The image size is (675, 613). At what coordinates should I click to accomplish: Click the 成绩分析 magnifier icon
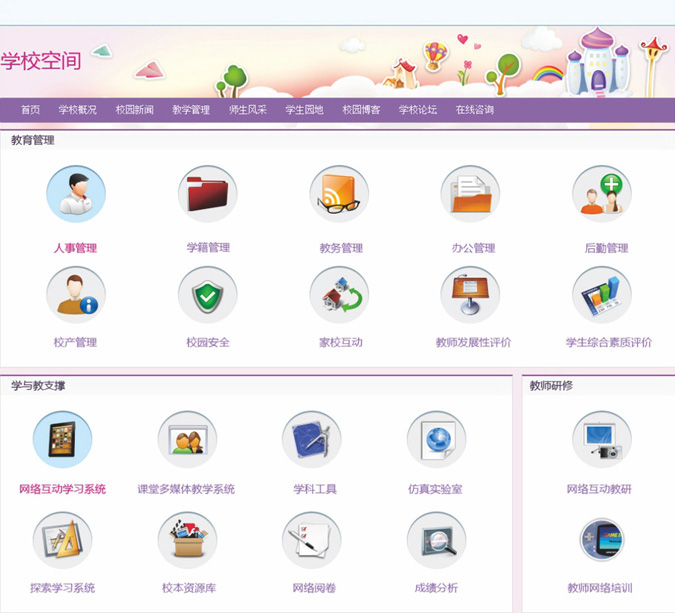pyautogui.click(x=437, y=540)
